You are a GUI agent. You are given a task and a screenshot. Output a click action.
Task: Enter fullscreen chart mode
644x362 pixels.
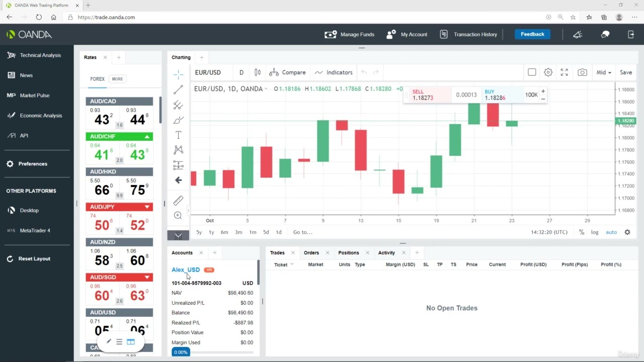(x=565, y=72)
